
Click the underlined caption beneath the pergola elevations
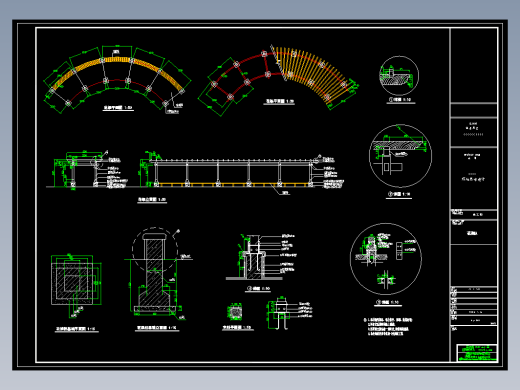(152, 200)
